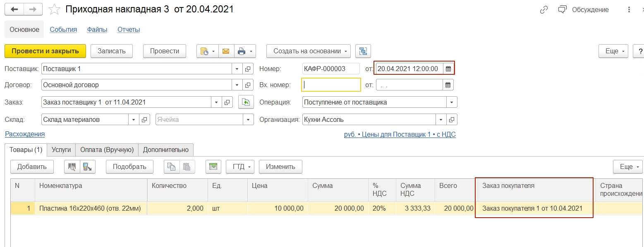Image resolution: width=644 pixels, height=247 pixels.
Task: Expand the Операция dropdown
Action: tap(452, 102)
